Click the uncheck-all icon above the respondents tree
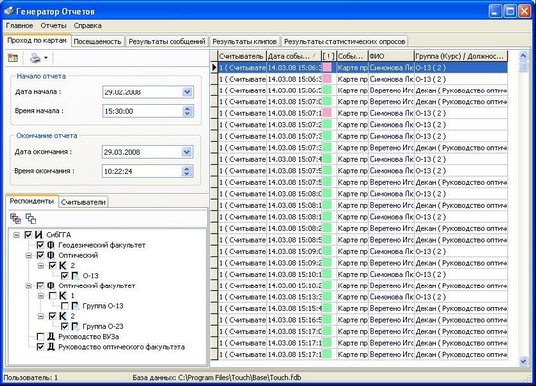 [x=31, y=218]
